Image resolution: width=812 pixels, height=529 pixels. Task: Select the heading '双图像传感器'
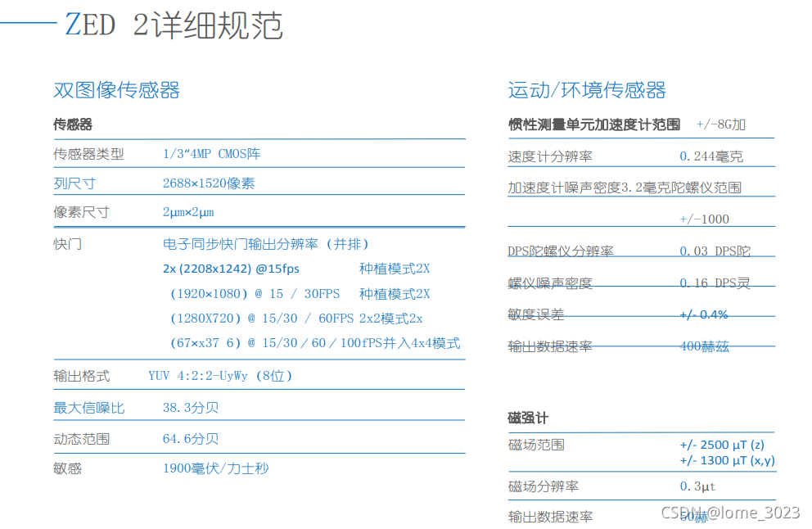pyautogui.click(x=116, y=90)
